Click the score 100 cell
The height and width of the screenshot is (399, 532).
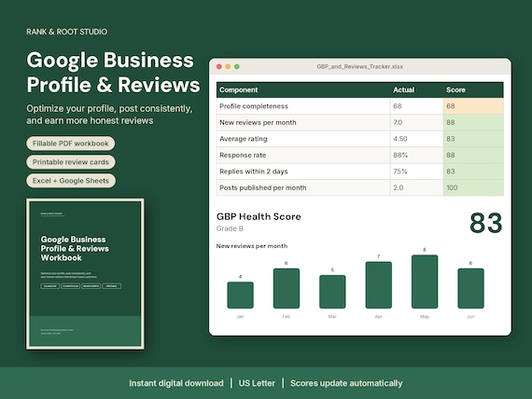(x=473, y=187)
